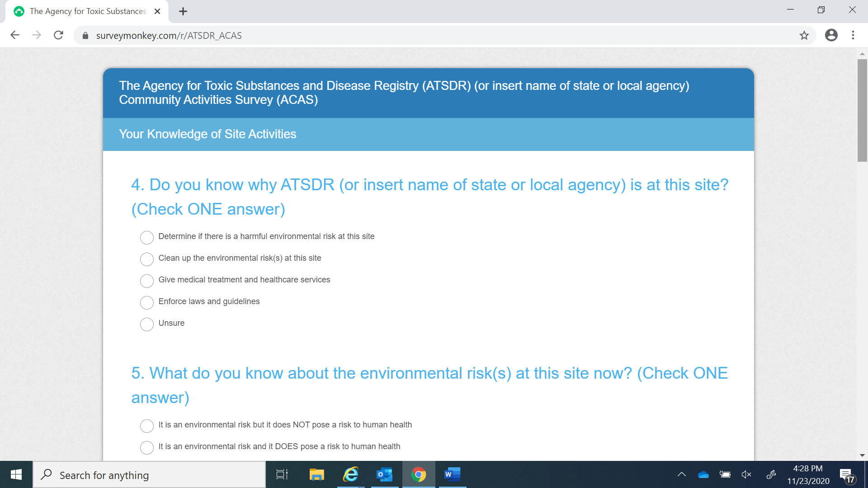
Task: Open Word from taskbar
Action: click(x=452, y=474)
